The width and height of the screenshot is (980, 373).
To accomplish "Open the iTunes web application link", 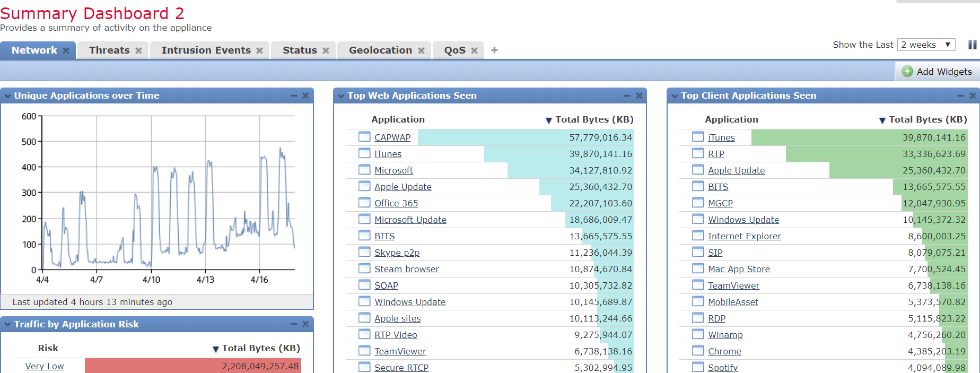I will [x=388, y=154].
